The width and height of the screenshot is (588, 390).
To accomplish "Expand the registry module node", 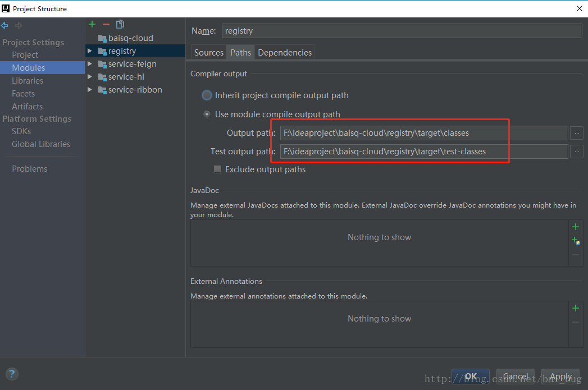I will click(90, 51).
